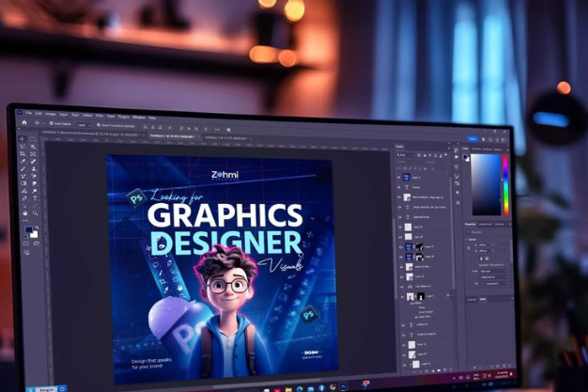Viewport: 588px width, 392px height.
Task: Open the File menu
Action: pos(28,115)
